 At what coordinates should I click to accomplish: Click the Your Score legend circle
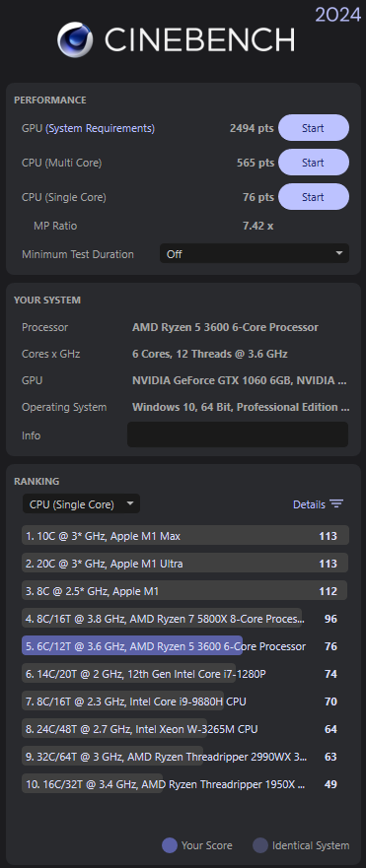169,845
